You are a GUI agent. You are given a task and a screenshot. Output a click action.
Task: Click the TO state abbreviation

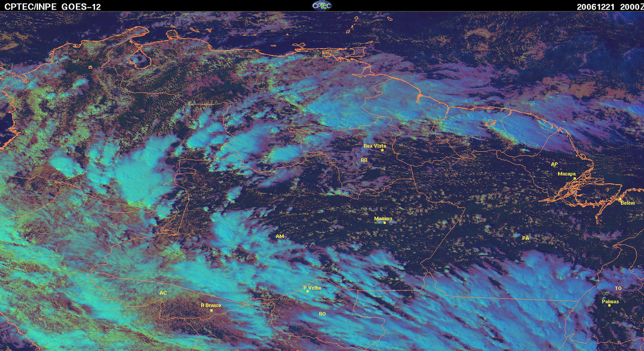coord(618,288)
